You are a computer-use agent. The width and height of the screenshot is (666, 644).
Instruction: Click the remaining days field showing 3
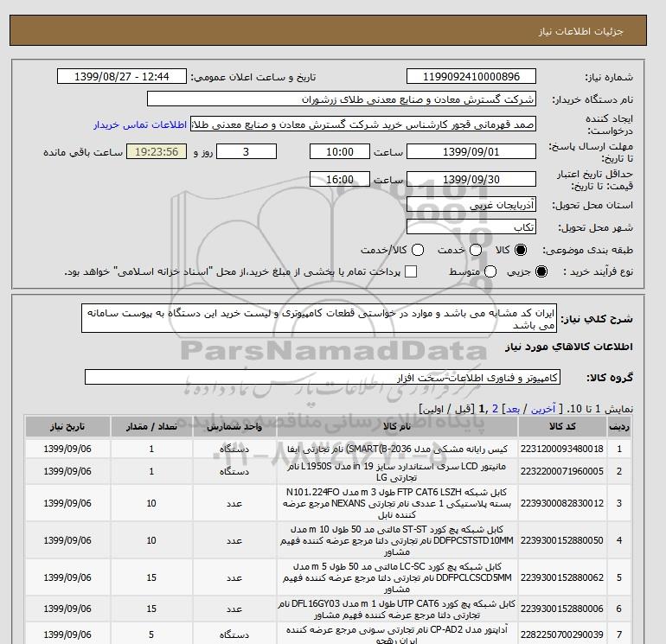pyautogui.click(x=247, y=151)
